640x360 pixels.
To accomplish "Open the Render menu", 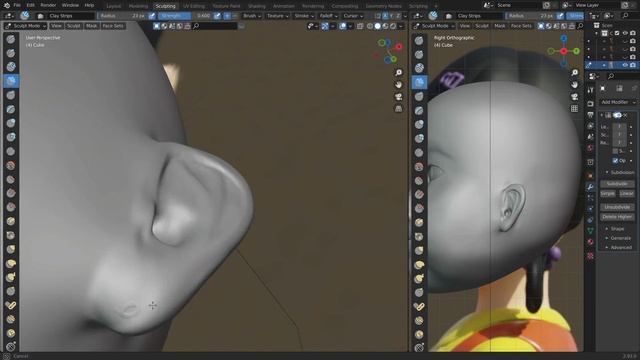I will click(x=48, y=5).
